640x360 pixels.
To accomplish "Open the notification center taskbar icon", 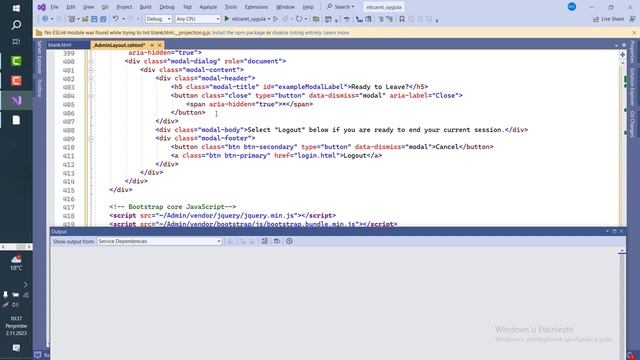I will 16,348.
